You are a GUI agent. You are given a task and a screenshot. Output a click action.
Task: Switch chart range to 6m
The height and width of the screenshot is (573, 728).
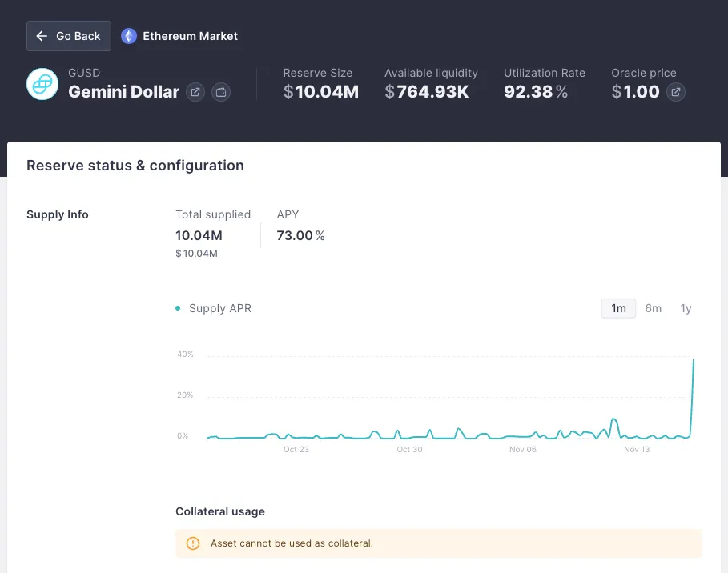[654, 308]
